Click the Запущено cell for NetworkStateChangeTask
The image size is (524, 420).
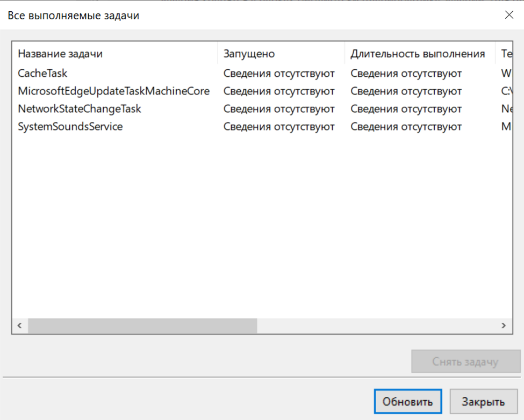(279, 109)
